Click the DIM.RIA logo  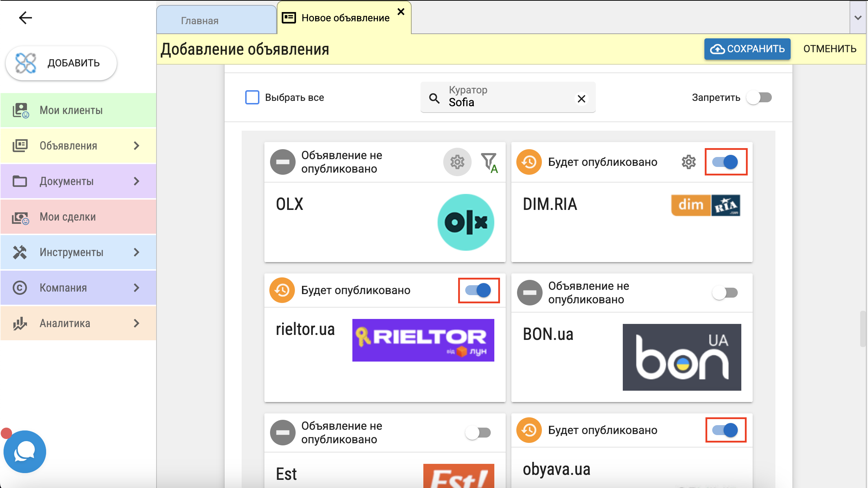click(706, 205)
